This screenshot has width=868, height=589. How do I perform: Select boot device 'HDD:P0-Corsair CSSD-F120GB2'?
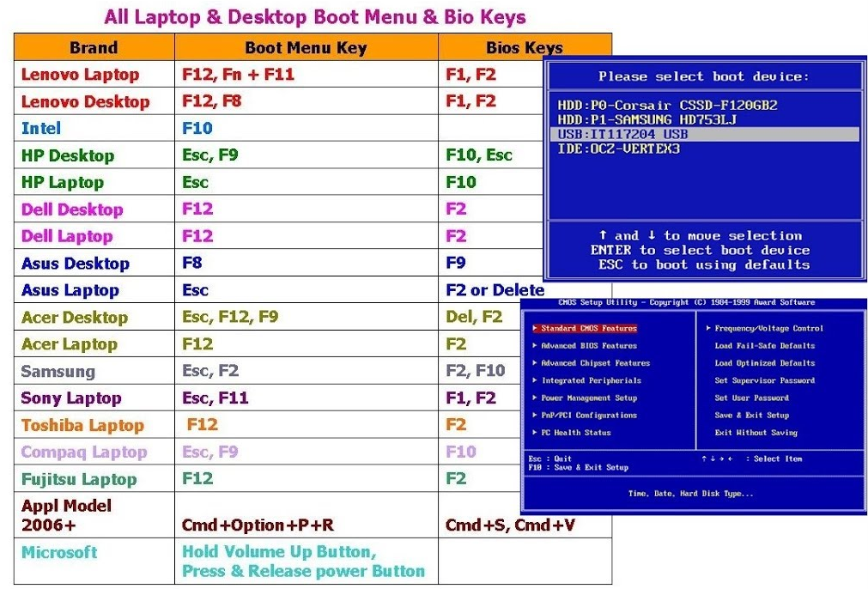667,105
